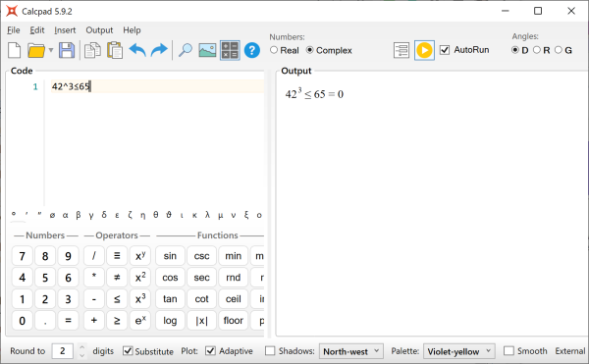Click the division / operator key
The height and width of the screenshot is (364, 589).
tap(94, 256)
